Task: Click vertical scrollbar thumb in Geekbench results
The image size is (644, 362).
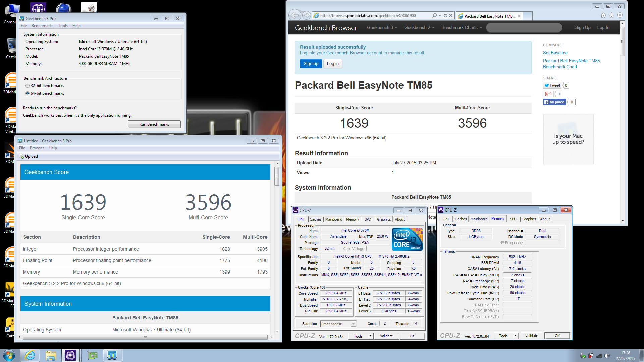Action: [277, 175]
